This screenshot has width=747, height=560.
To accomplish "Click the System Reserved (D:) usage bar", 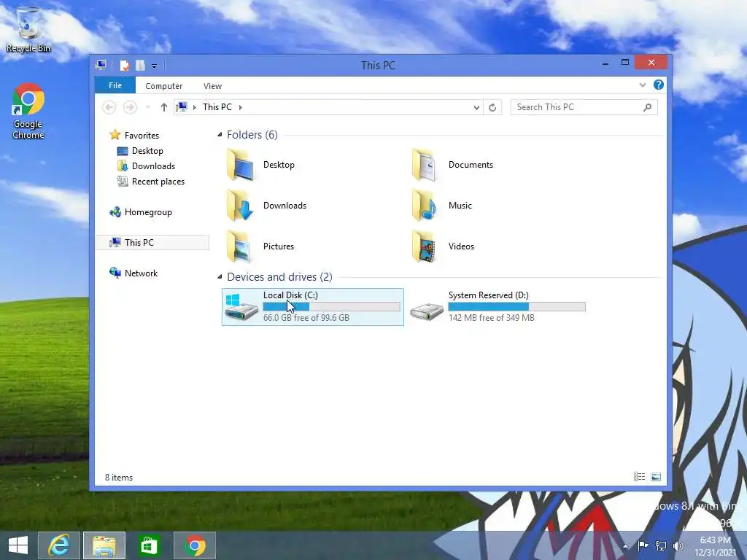I will point(517,307).
